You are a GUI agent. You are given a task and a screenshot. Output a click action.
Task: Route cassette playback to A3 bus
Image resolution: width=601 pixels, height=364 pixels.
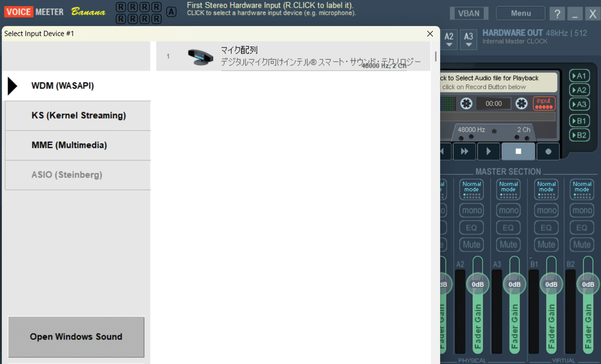(x=579, y=104)
